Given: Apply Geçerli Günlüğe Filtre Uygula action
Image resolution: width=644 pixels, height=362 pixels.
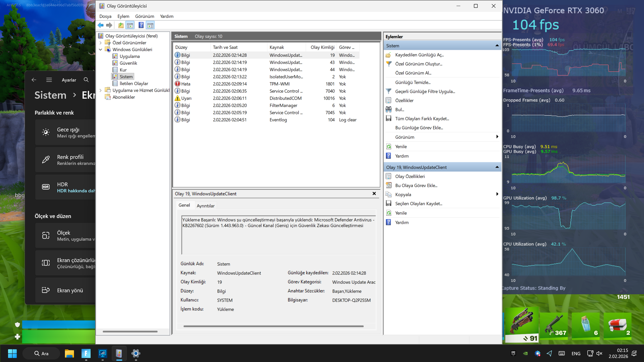Looking at the screenshot, I should tap(425, 91).
